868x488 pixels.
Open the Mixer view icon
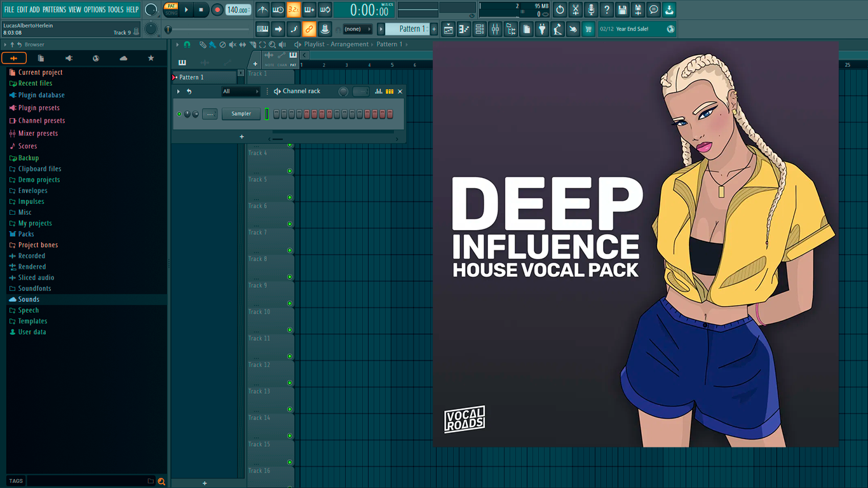pyautogui.click(x=495, y=29)
